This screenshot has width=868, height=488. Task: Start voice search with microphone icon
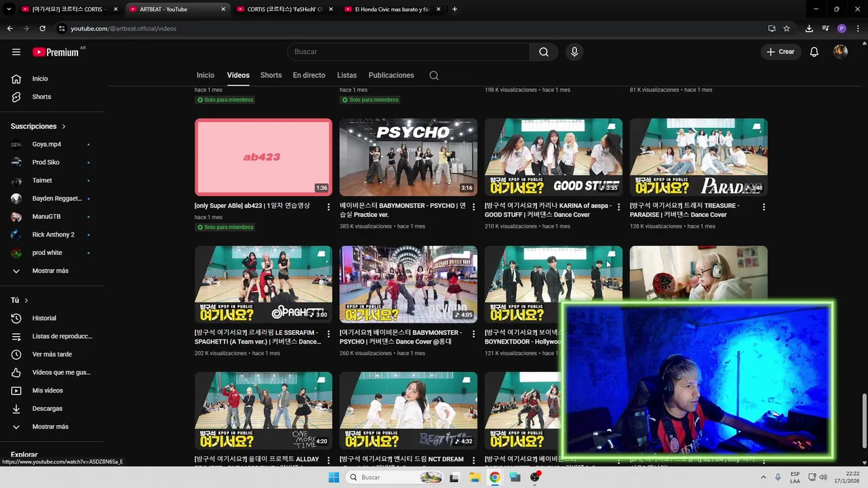point(574,52)
